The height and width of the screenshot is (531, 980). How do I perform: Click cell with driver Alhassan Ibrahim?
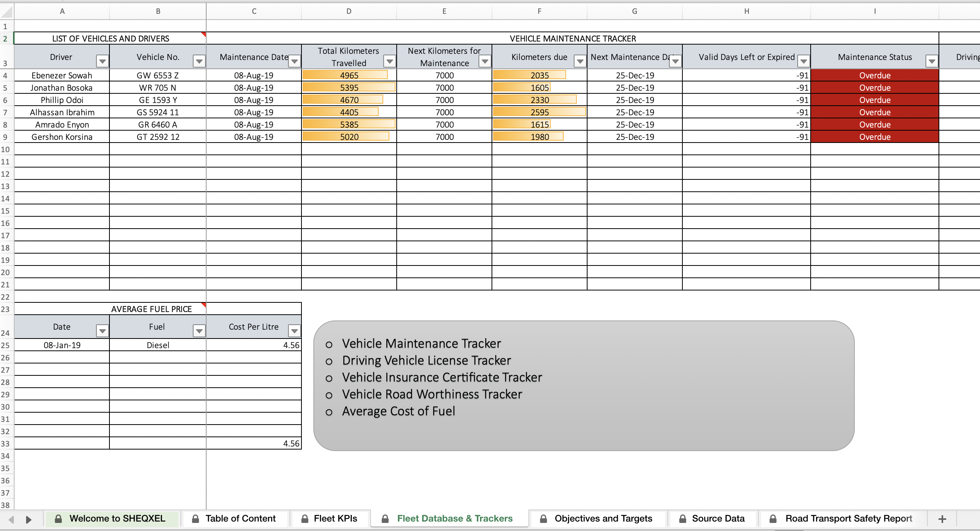click(62, 112)
